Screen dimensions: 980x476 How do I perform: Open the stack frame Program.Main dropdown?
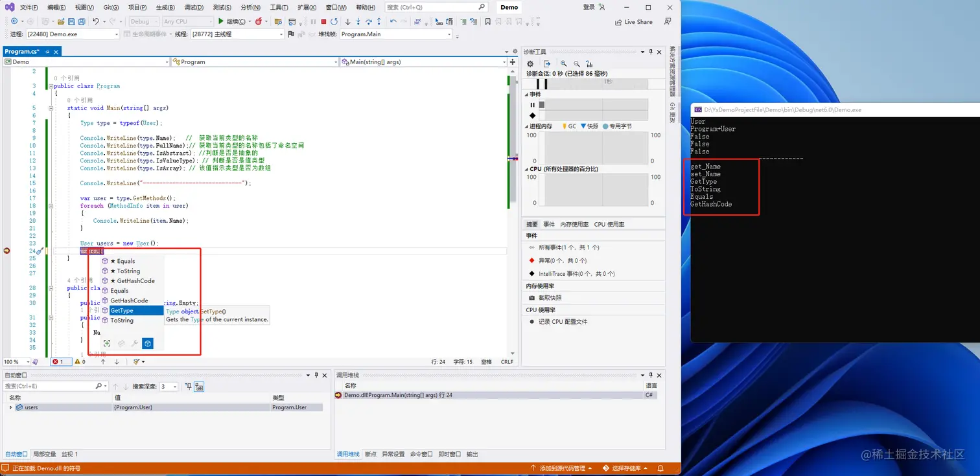point(396,34)
